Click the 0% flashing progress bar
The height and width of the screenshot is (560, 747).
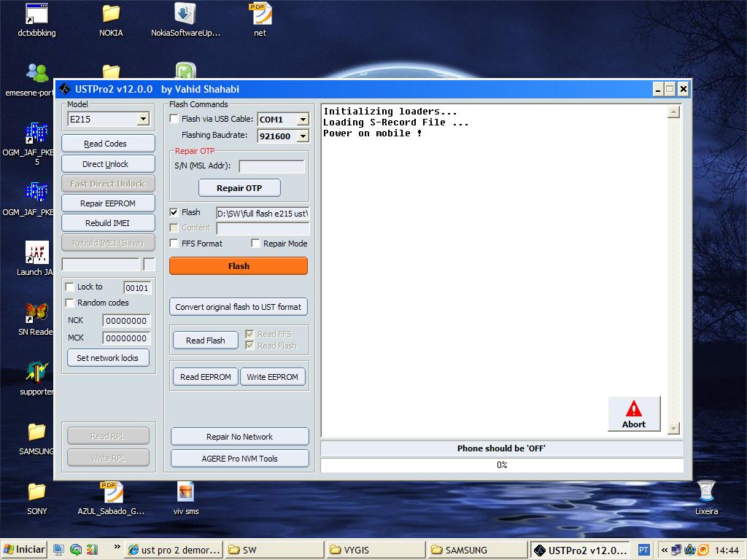[x=502, y=464]
